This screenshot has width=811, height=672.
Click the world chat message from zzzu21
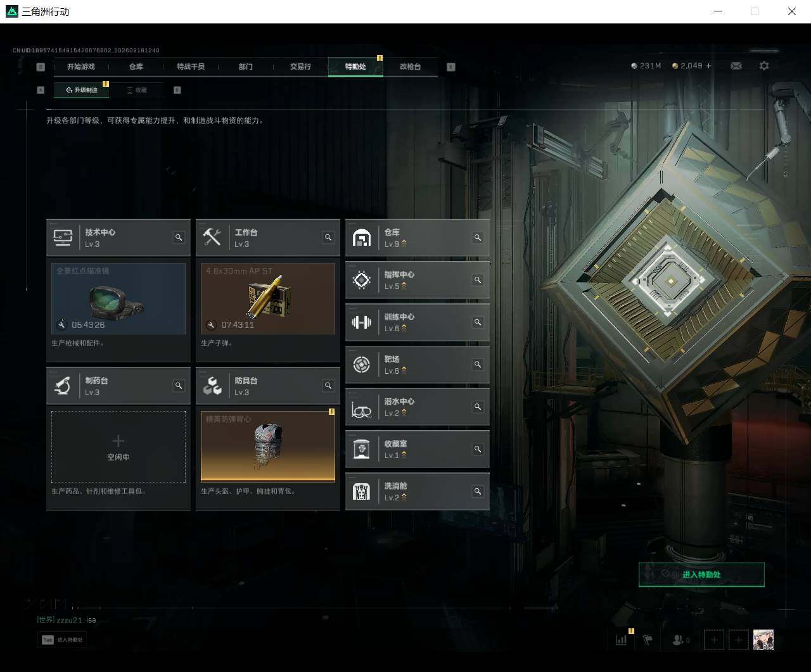tap(67, 620)
